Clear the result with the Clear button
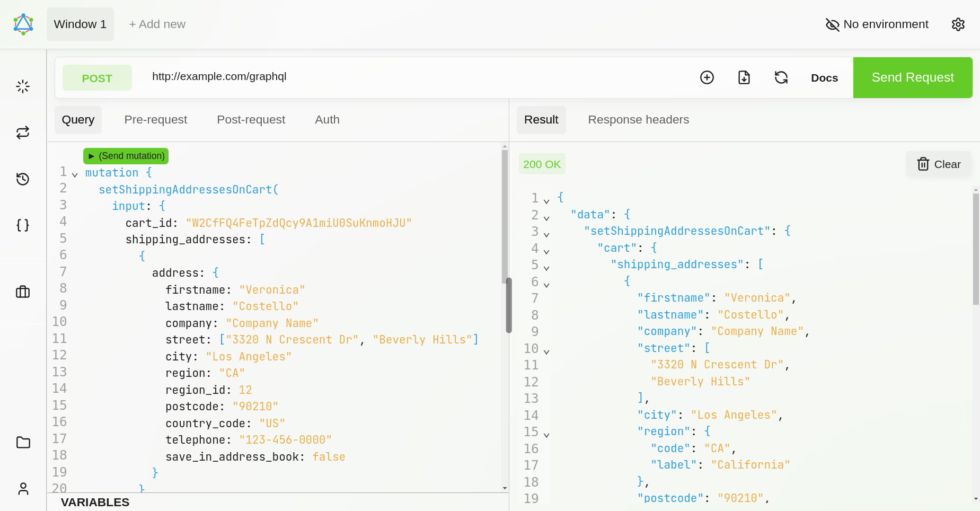 [x=939, y=164]
